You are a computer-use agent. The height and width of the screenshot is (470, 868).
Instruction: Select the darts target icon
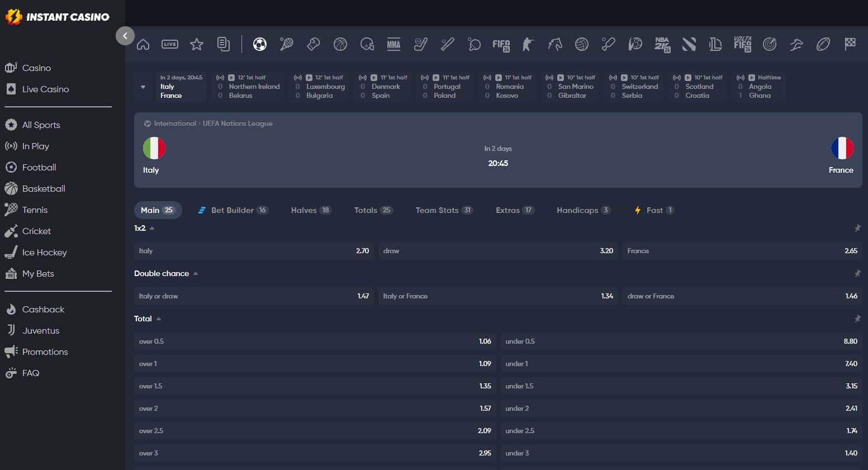(770, 44)
